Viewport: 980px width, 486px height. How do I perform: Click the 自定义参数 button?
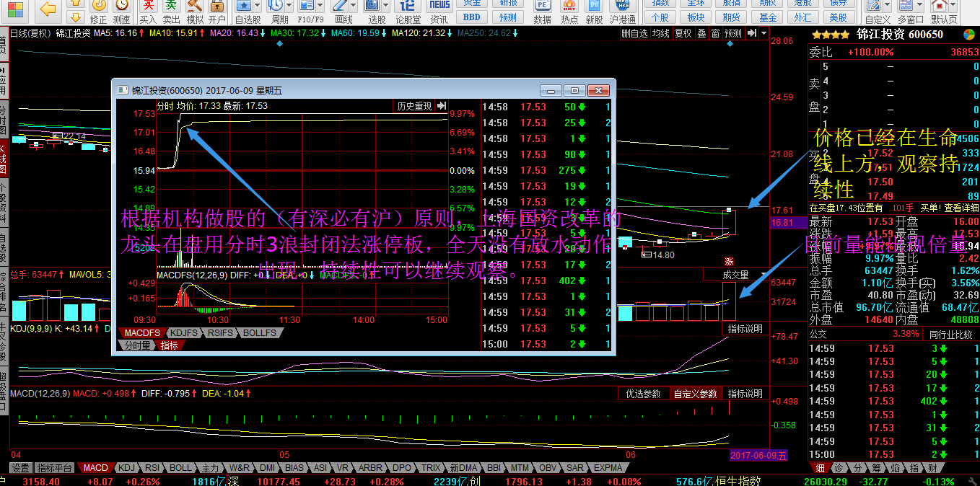(696, 394)
